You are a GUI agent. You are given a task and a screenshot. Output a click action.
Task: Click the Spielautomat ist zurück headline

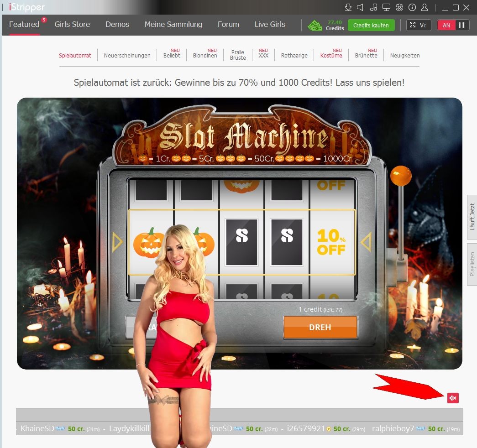click(239, 83)
